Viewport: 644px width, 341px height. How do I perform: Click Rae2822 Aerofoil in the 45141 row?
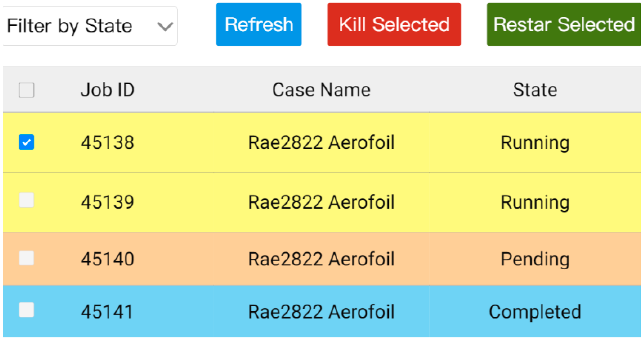321,312
